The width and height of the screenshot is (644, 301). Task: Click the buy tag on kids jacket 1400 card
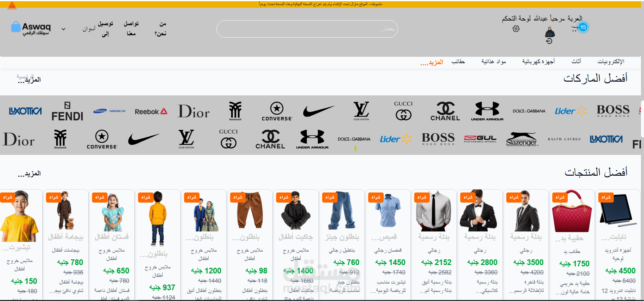click(284, 198)
